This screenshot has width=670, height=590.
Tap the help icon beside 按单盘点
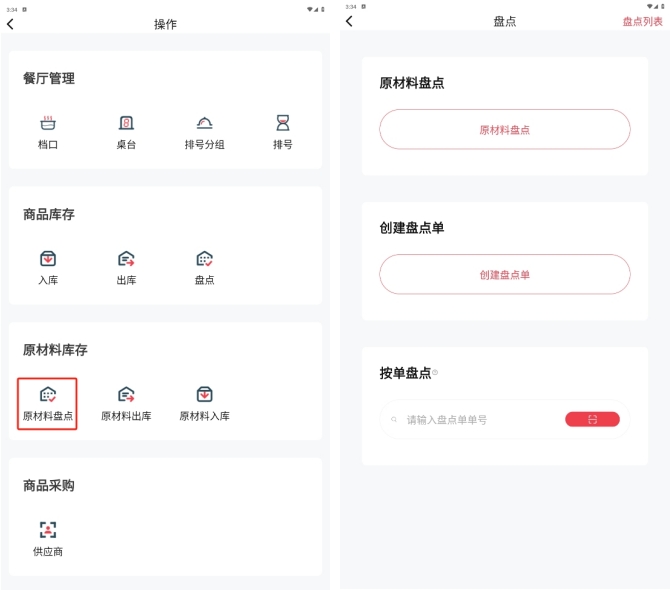[x=435, y=373]
